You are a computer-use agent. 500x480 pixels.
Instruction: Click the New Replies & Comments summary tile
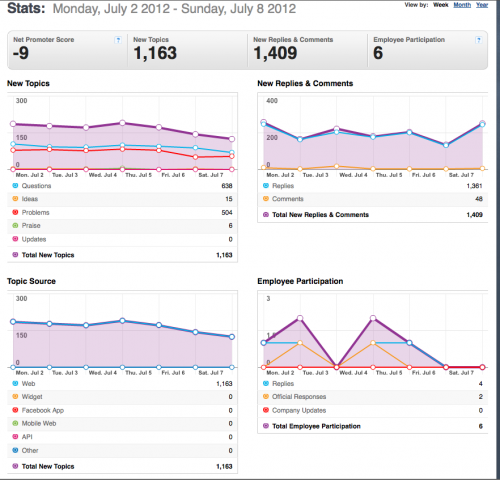308,50
